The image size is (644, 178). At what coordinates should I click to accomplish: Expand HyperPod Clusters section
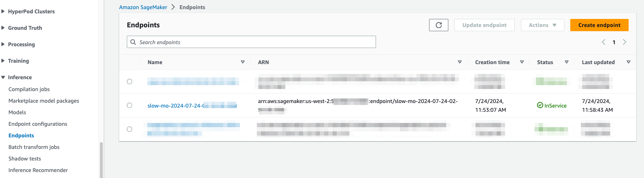click(x=3, y=11)
